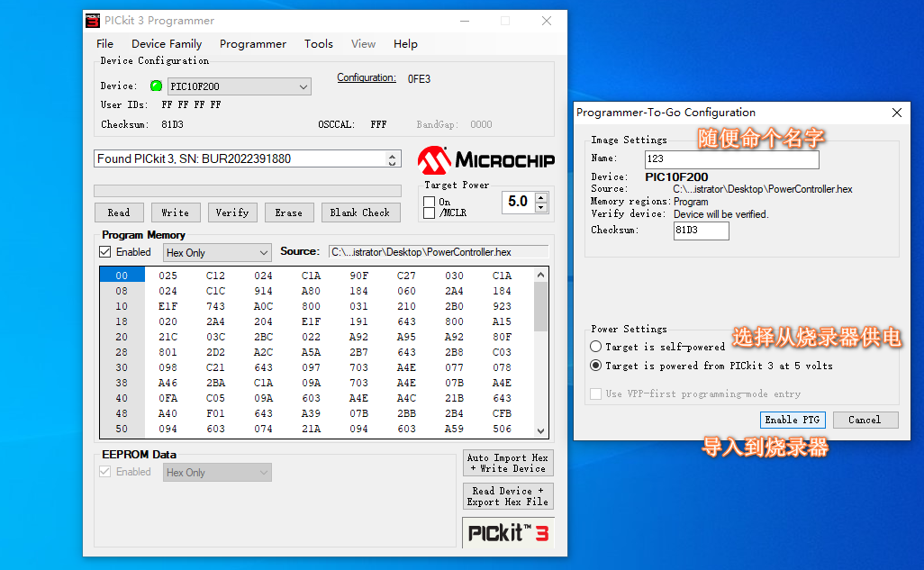
Task: Close the Programmer-To-Go Configuration dialog
Action: click(x=896, y=113)
